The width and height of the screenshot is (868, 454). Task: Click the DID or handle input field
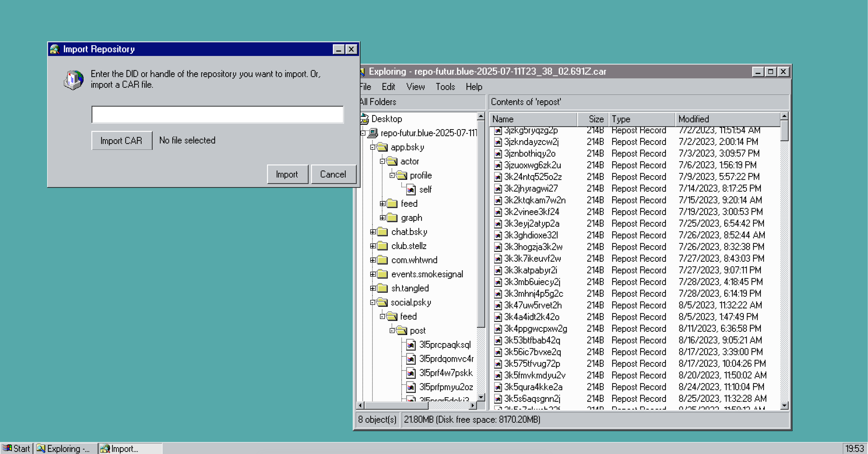[x=218, y=115]
